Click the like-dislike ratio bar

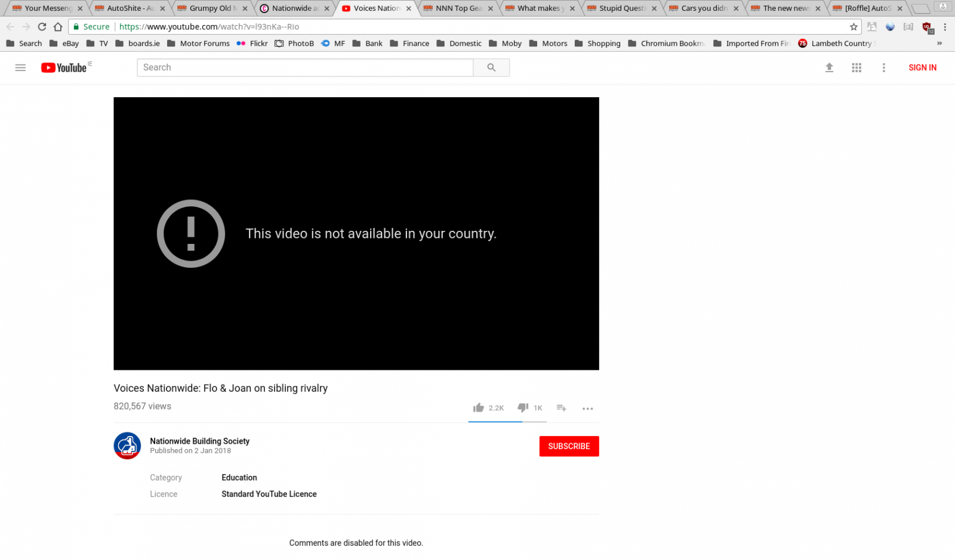(507, 421)
